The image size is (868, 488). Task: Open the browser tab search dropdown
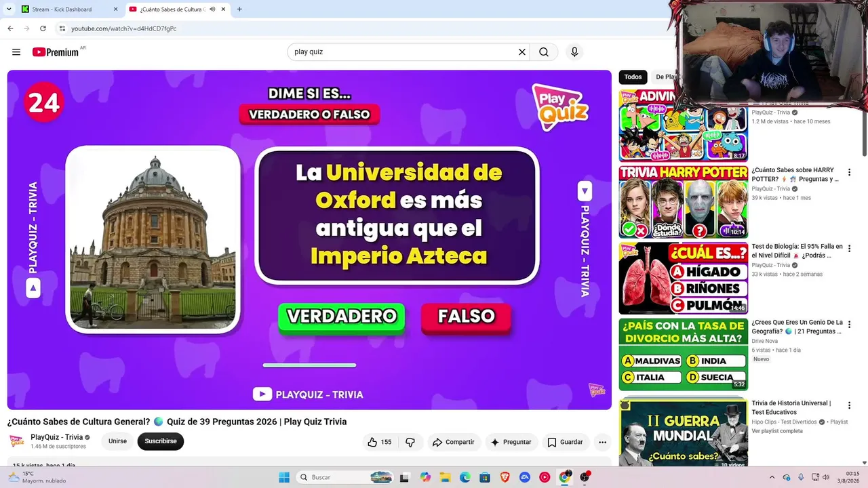pyautogui.click(x=9, y=9)
